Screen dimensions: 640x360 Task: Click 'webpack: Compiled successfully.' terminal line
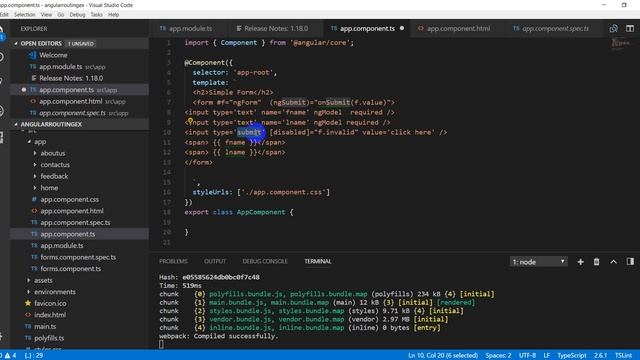pyautogui.click(x=218, y=336)
